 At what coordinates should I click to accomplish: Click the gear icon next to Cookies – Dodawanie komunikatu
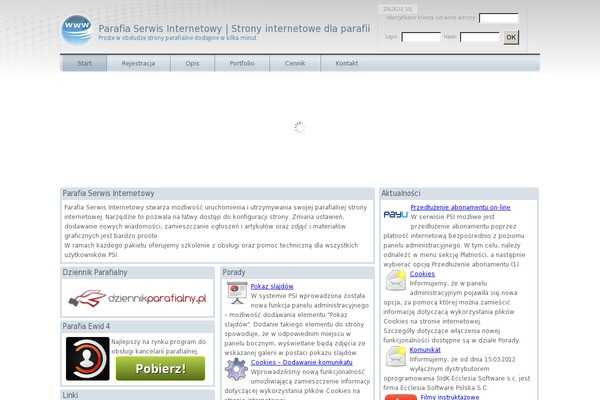(236, 369)
